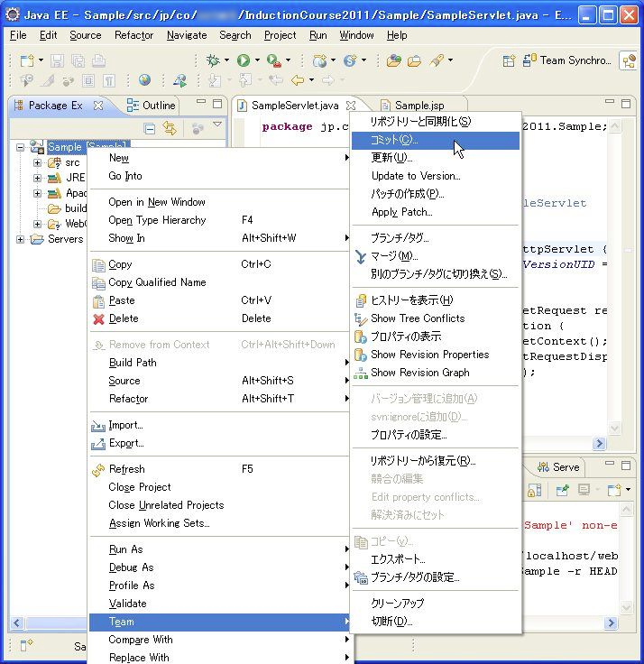Toggle Link with Editor in Package Explorer

click(x=170, y=128)
